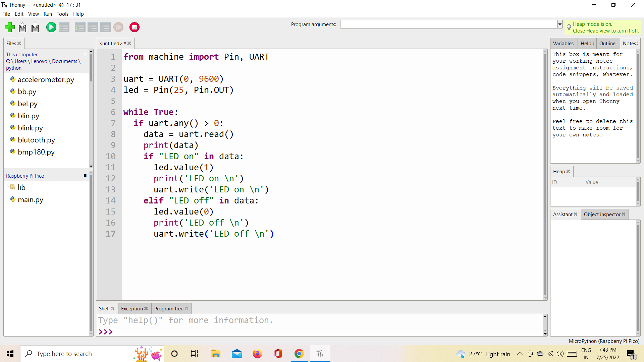Viewport: 644px width, 362px height.
Task: Open the Tools menu
Action: 62,14
